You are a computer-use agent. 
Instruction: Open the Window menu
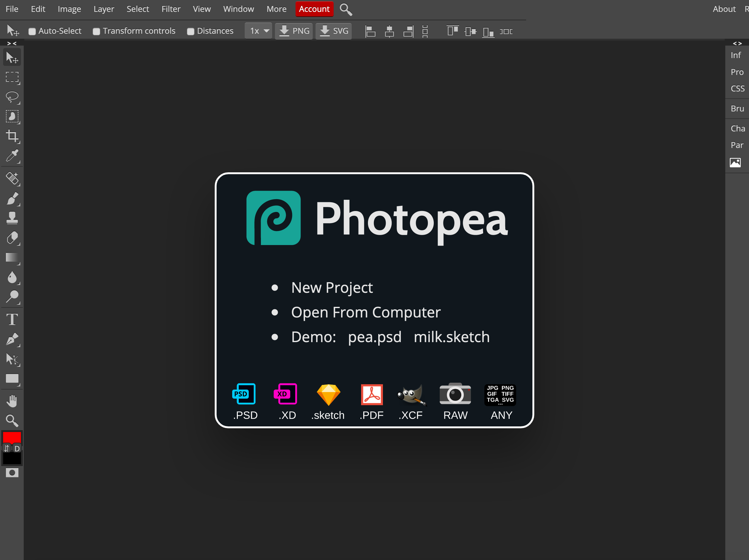[x=238, y=9]
